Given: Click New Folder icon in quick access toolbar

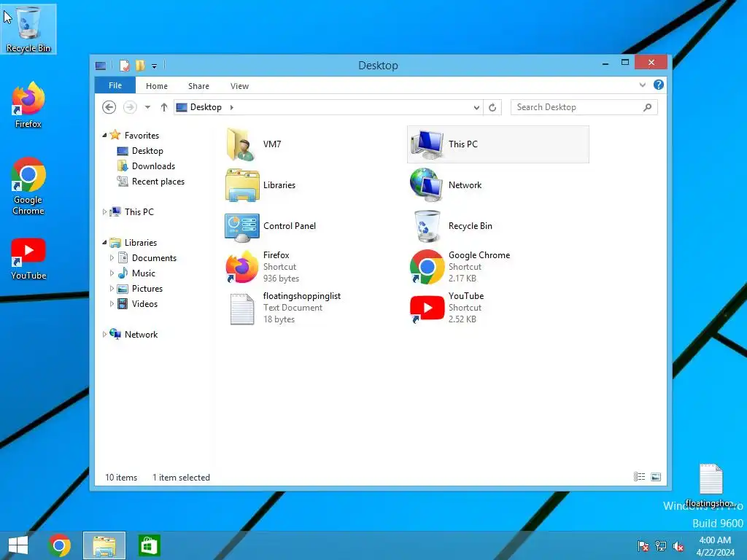Looking at the screenshot, I should tap(139, 65).
